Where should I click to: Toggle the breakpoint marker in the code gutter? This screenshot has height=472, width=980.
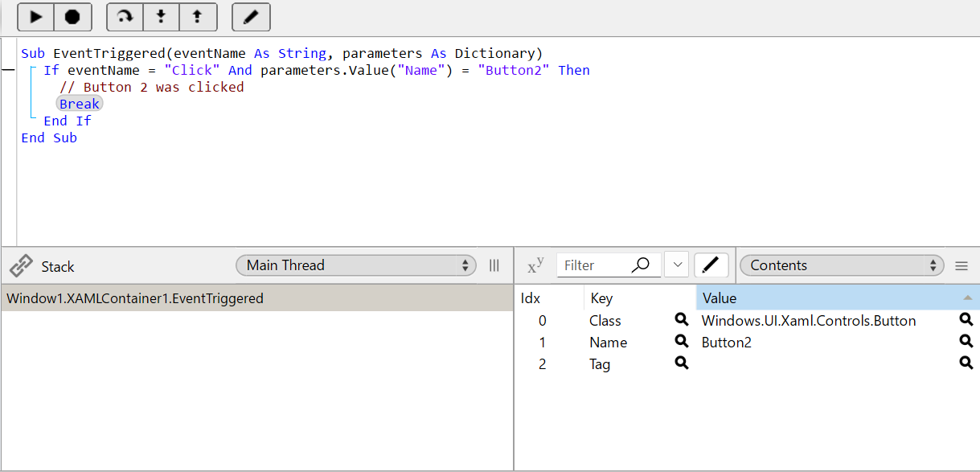(x=8, y=70)
